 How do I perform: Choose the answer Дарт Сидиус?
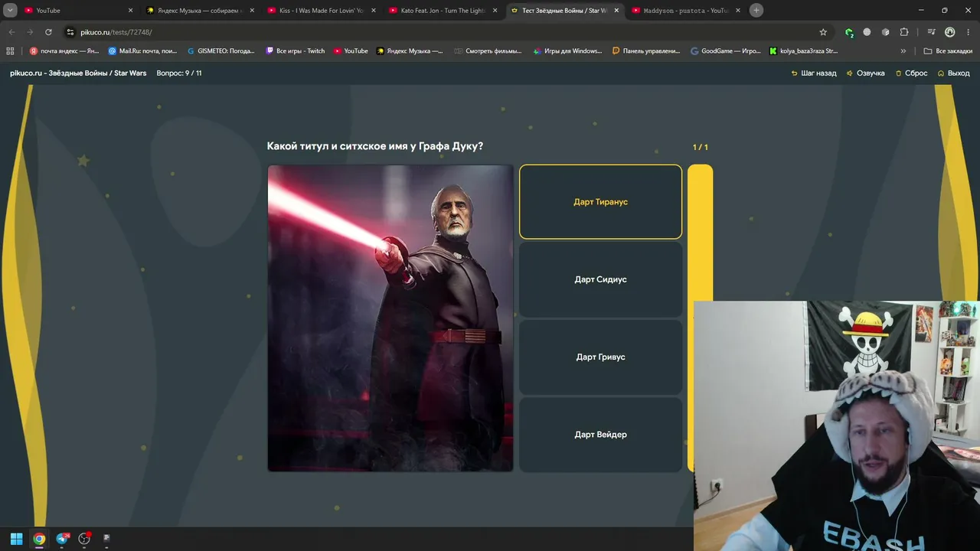coord(600,279)
